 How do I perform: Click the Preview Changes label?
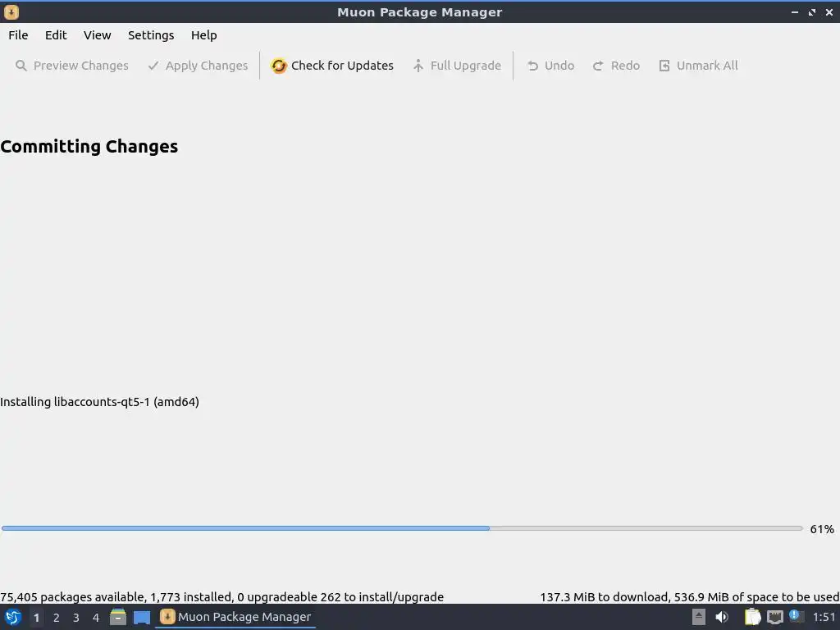tap(81, 66)
